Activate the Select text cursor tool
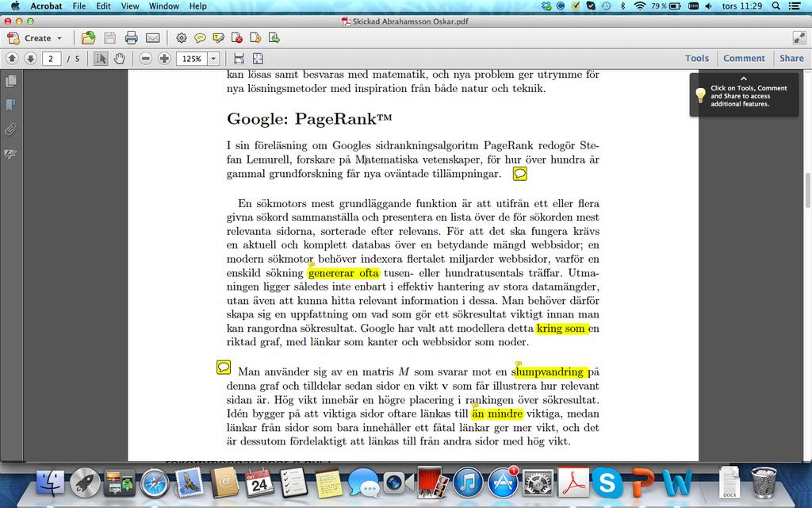 pyautogui.click(x=101, y=59)
